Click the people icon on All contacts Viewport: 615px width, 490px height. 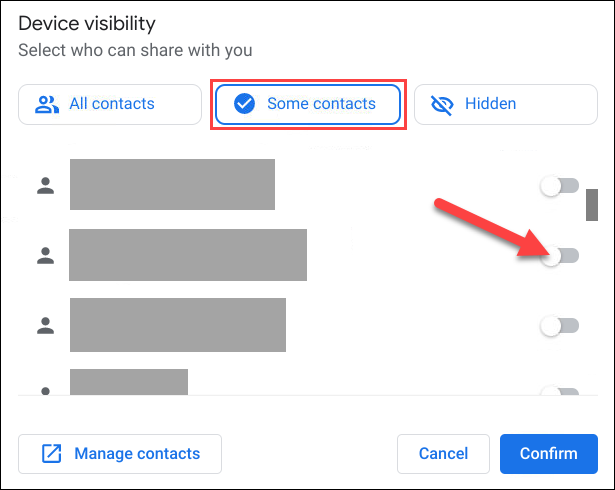pos(46,104)
